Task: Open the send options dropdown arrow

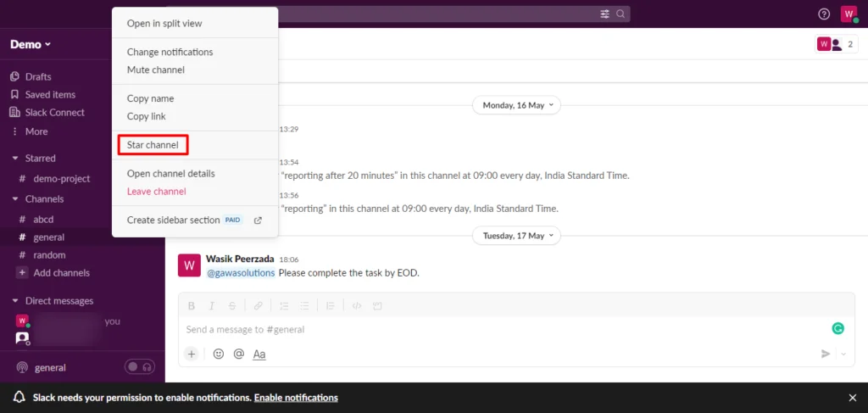Action: pyautogui.click(x=843, y=354)
